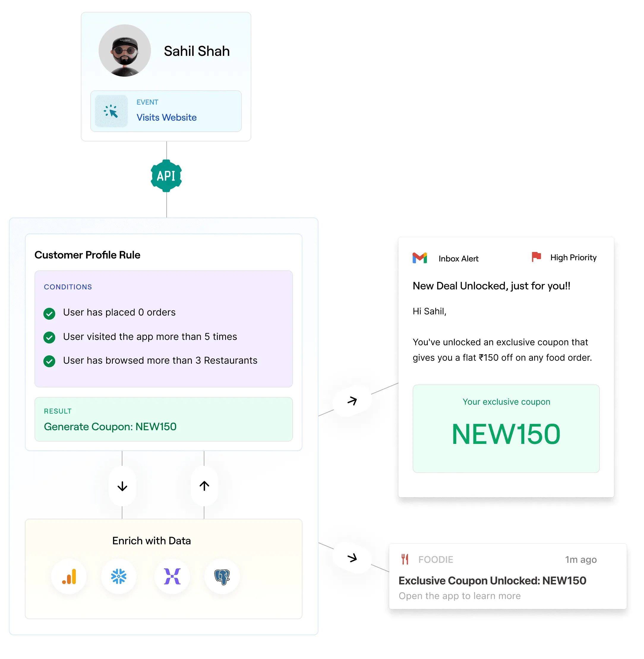The height and width of the screenshot is (659, 644).
Task: Click the down arrow below Customer Profile Rule
Action: [122, 486]
